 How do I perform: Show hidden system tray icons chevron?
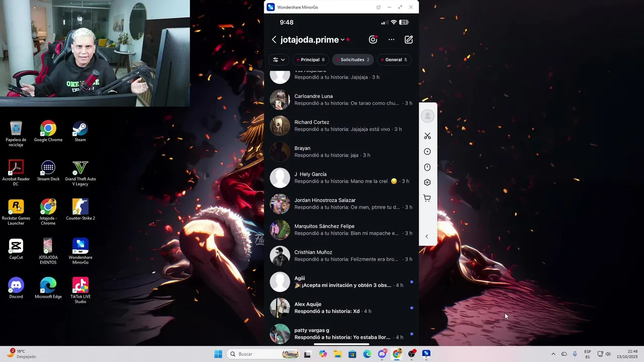(x=553, y=354)
